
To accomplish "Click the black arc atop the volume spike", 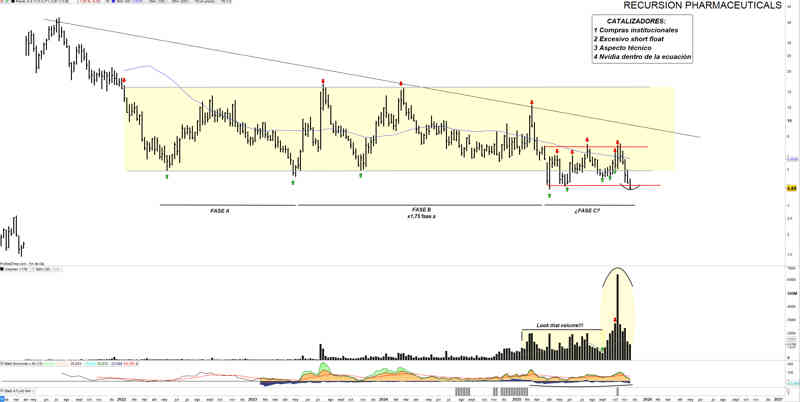I will tap(619, 268).
